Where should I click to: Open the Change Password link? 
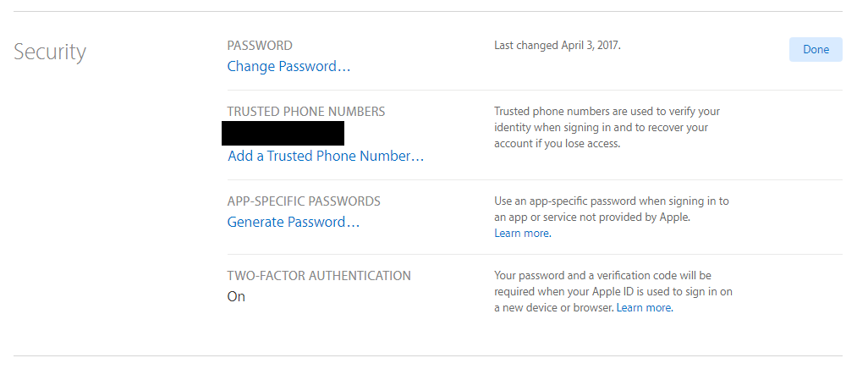tap(288, 67)
